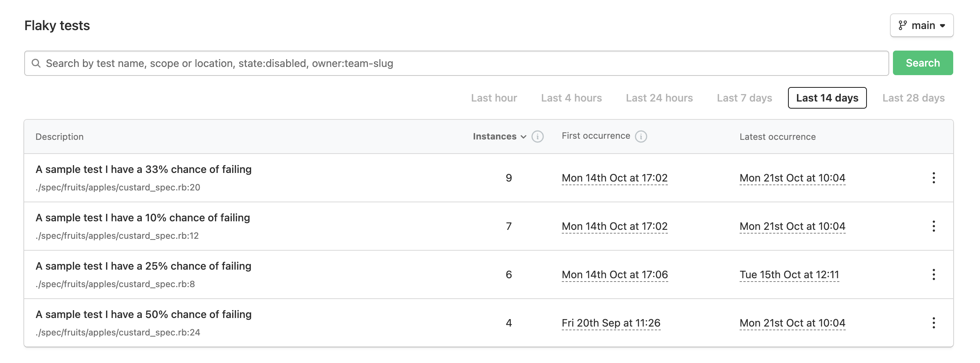Switch to Last 4 hours range
Viewport: 980px width, 363px height.
pos(571,98)
